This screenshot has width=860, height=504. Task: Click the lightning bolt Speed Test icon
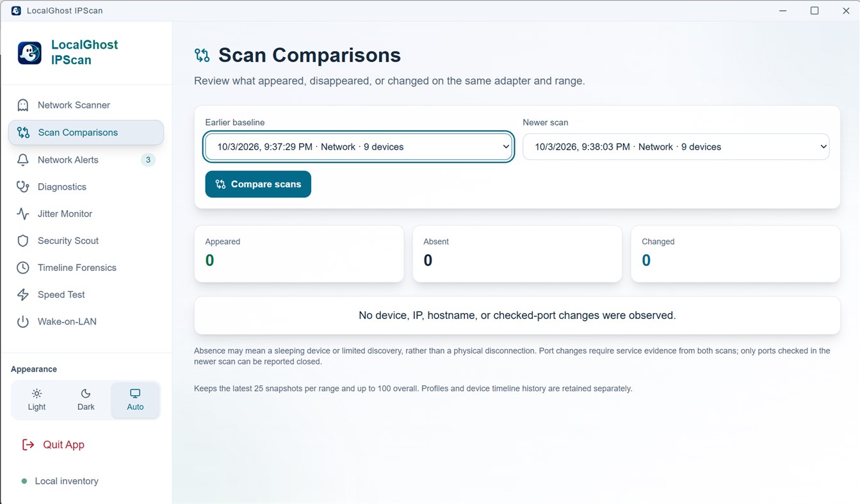[x=23, y=295]
